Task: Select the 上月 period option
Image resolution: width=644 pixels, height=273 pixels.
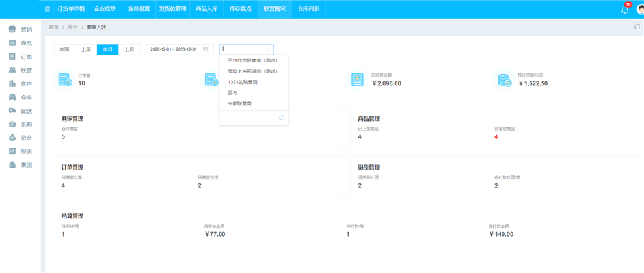Action: click(x=129, y=49)
